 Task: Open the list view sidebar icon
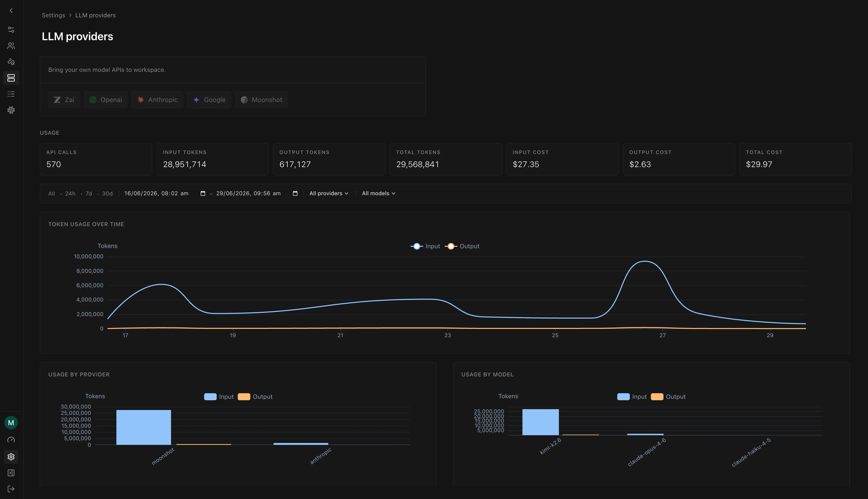tap(11, 94)
